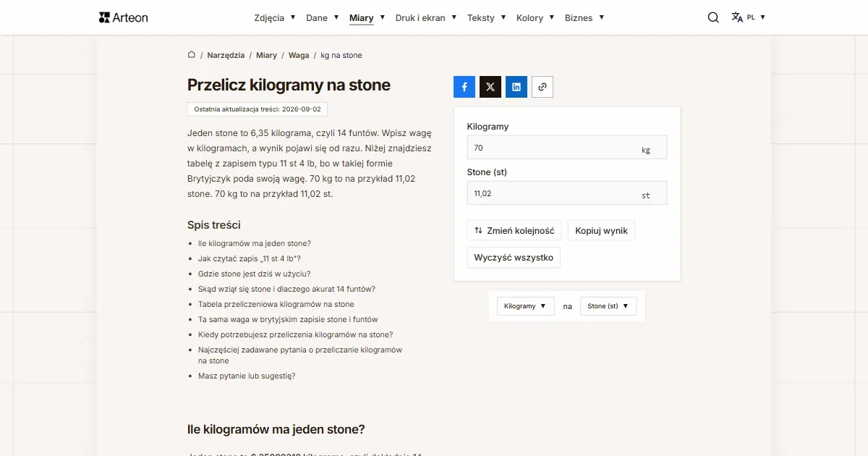Jump to Tabela przeliczeniowa kilogramów na stone
The width and height of the screenshot is (868, 456).
click(x=276, y=305)
